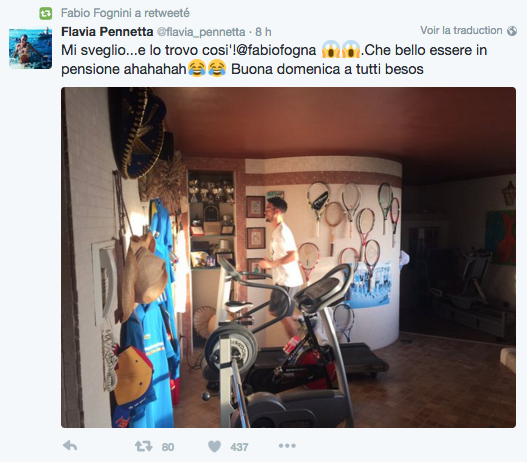Click the green retweeted indicator icon
Image resolution: width=527 pixels, height=462 pixels.
click(x=46, y=13)
